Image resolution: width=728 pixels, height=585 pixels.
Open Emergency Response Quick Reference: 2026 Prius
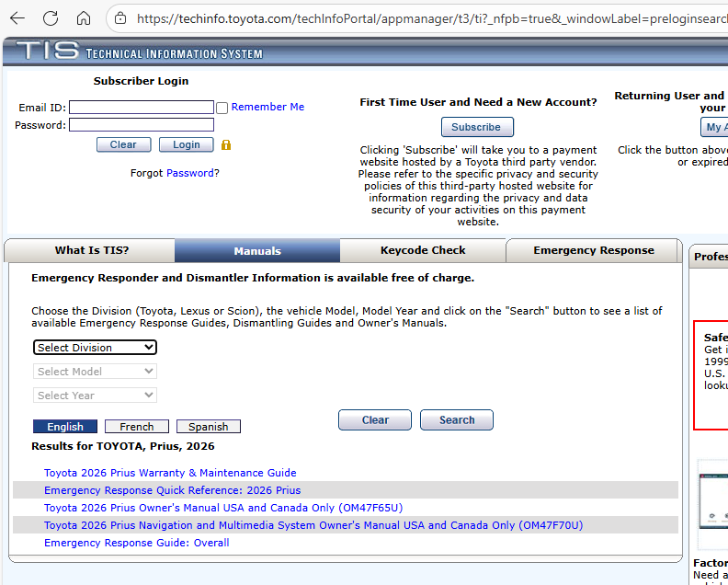pos(172,490)
